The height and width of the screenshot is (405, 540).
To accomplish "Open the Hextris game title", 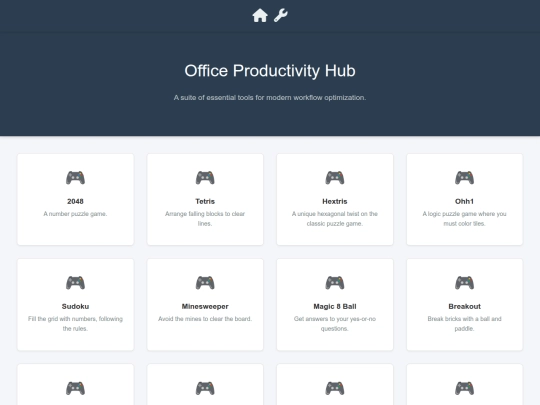I will coord(335,201).
